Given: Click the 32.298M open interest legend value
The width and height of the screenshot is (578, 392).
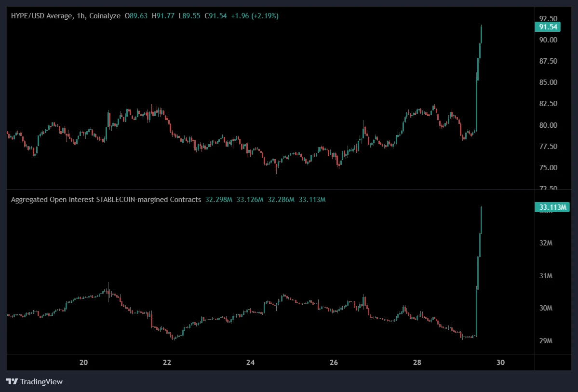Looking at the screenshot, I should tap(219, 200).
